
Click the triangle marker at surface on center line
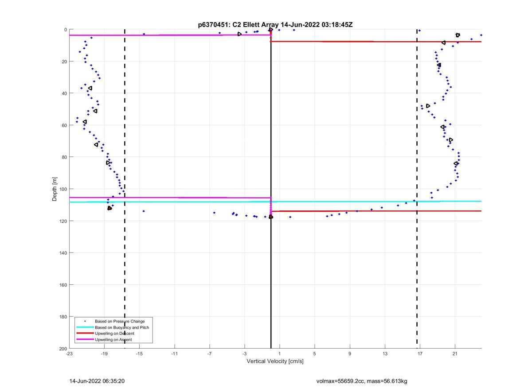coord(270,30)
